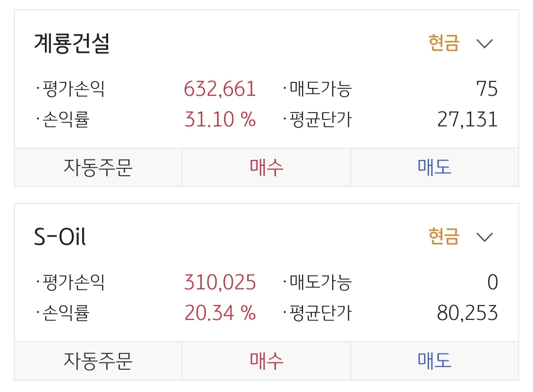Image resolution: width=533 pixels, height=392 pixels.
Task: Tap S-Oil 매도가능 quantity 0
Action: [492, 283]
